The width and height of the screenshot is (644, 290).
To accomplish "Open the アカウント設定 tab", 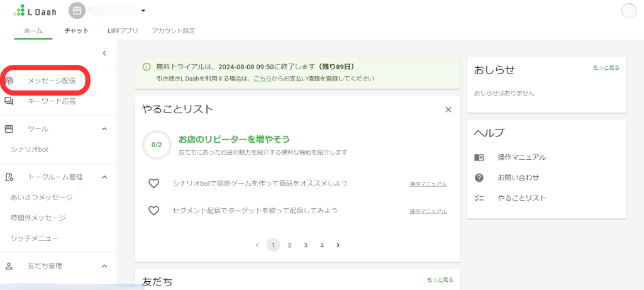I will pyautogui.click(x=173, y=31).
